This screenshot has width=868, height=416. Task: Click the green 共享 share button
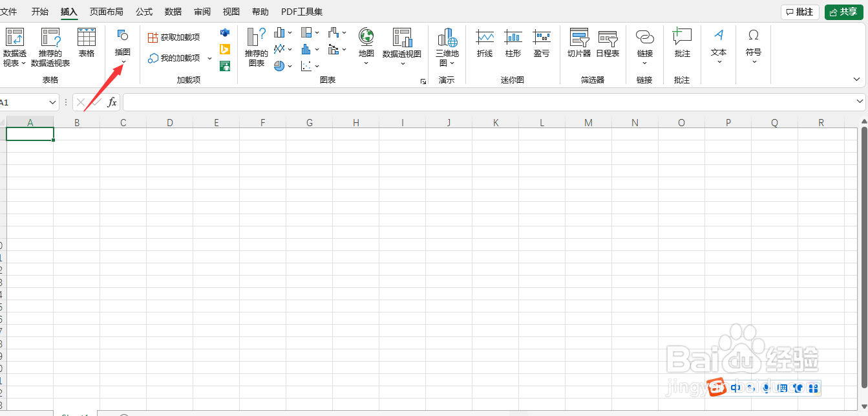pyautogui.click(x=844, y=12)
